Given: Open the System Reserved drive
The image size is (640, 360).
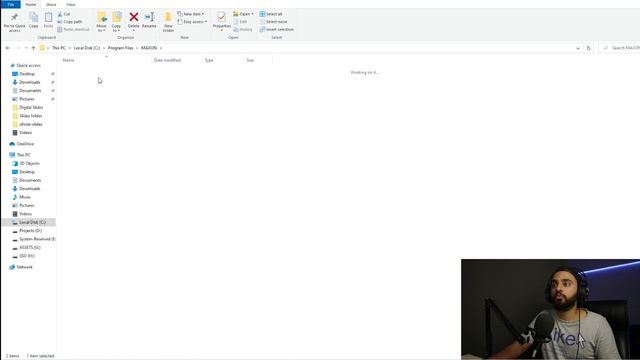Looking at the screenshot, I should tap(37, 239).
